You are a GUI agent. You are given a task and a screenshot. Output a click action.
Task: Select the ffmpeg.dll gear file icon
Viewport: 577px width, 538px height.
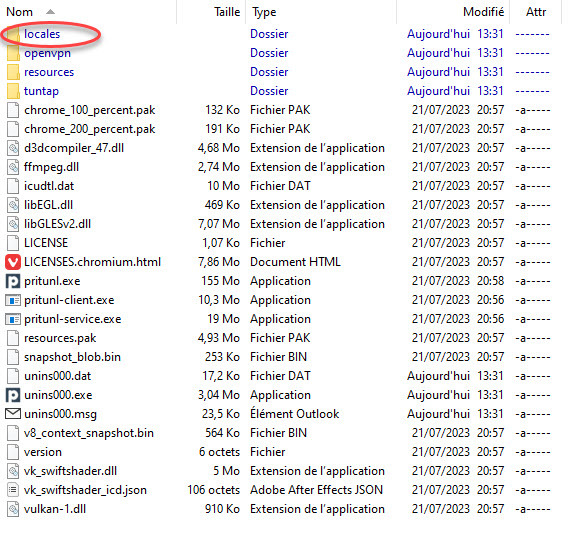[x=13, y=167]
